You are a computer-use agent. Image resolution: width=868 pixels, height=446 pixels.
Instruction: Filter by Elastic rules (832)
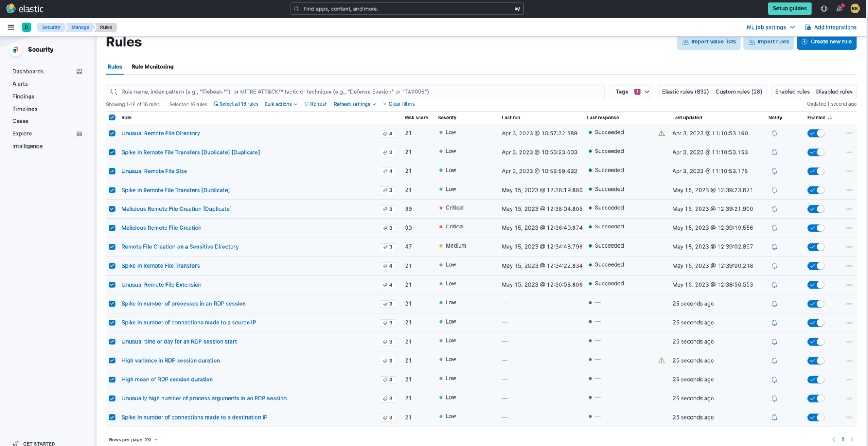(x=685, y=92)
